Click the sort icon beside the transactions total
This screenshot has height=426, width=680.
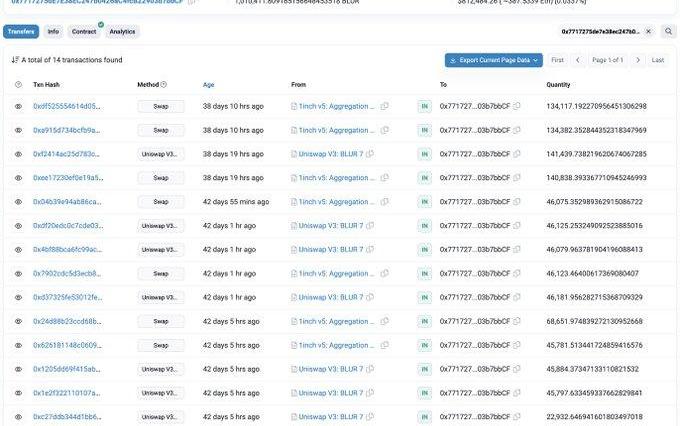[x=14, y=60]
